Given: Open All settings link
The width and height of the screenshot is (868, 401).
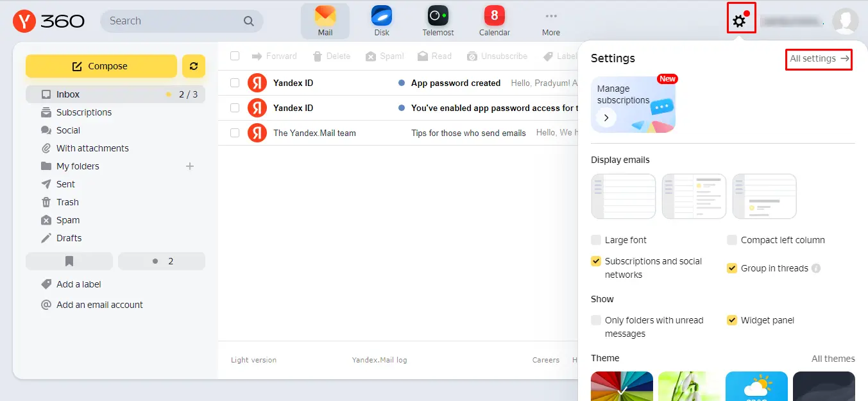Looking at the screenshot, I should coord(819,58).
